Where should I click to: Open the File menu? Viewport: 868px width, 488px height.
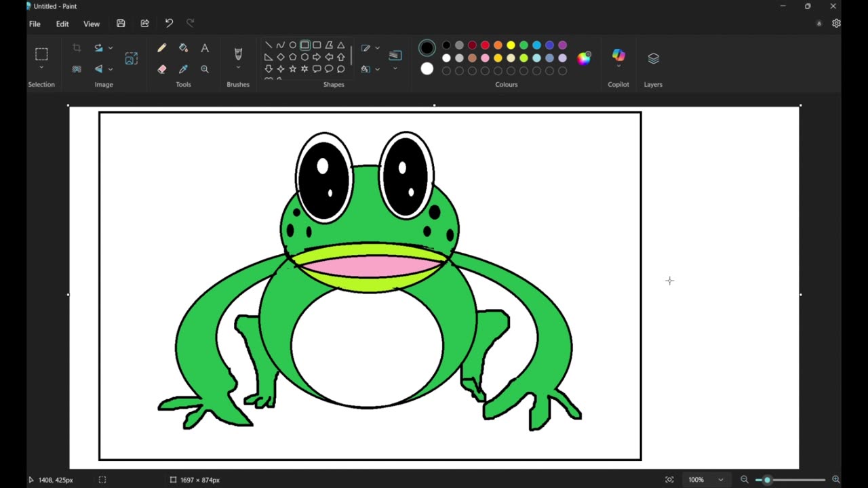click(35, 24)
